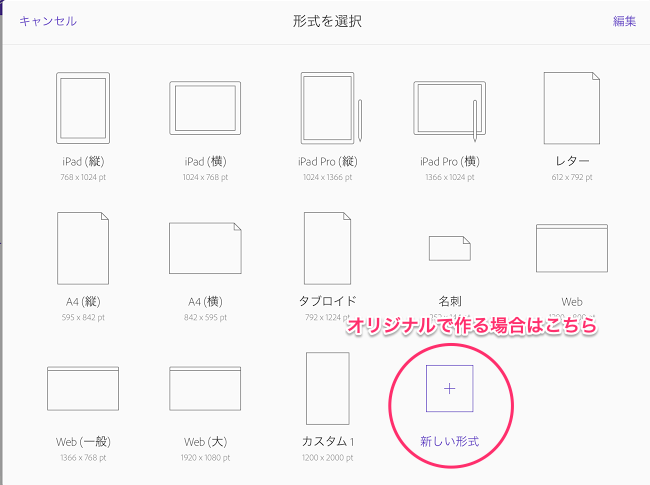Viewport: 650px width, 485px height.
Task: Select the iPad (縦) format icon
Action: (x=83, y=108)
